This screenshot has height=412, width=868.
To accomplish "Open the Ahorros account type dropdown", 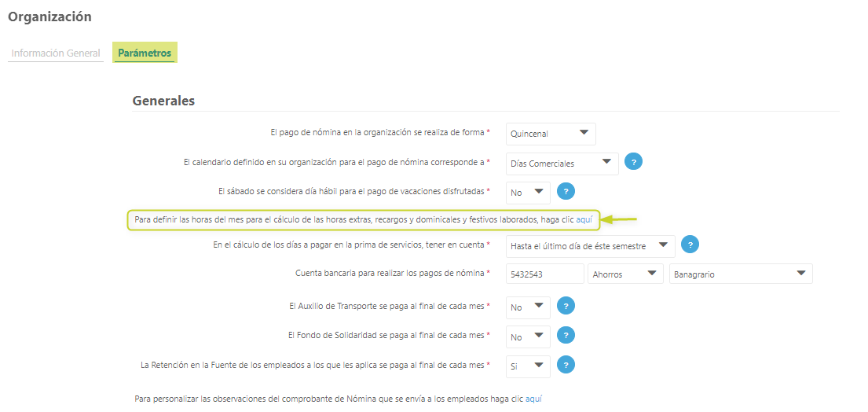I will pos(624,274).
